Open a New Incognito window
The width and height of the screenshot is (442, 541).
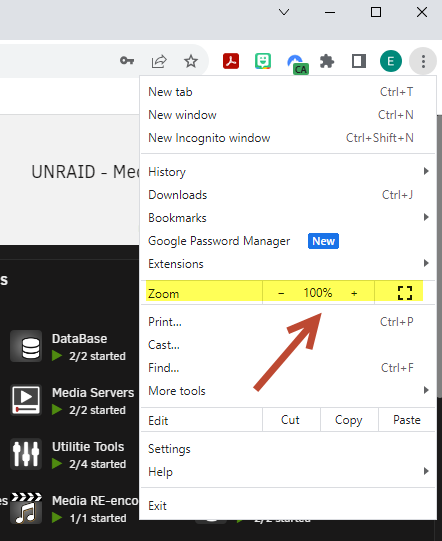pyautogui.click(x=288, y=138)
